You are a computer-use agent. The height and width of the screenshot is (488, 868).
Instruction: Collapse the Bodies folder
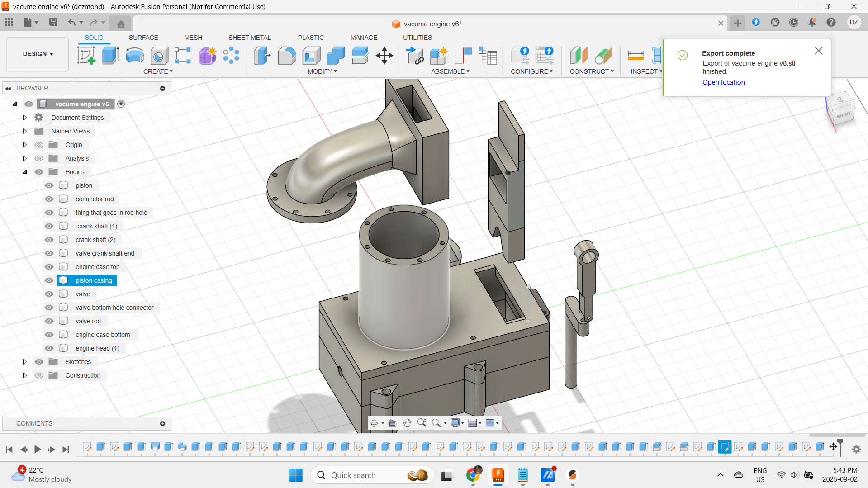(25, 172)
